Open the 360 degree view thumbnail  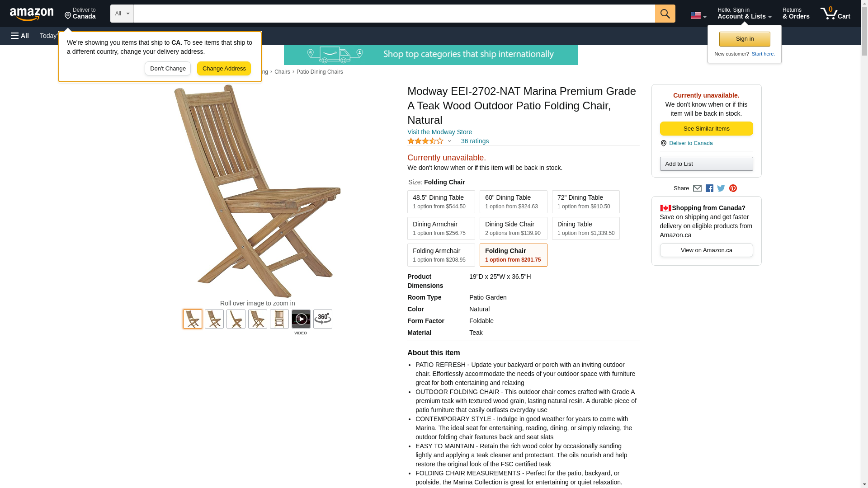pos(322,319)
